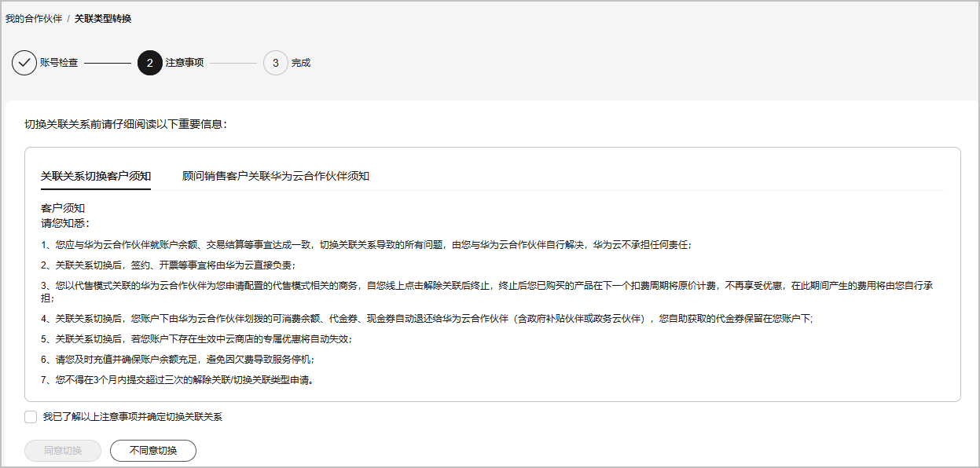Screen dimensions: 980x468
Task: Click notice item 2 about 签约、开票
Action: coord(168,265)
